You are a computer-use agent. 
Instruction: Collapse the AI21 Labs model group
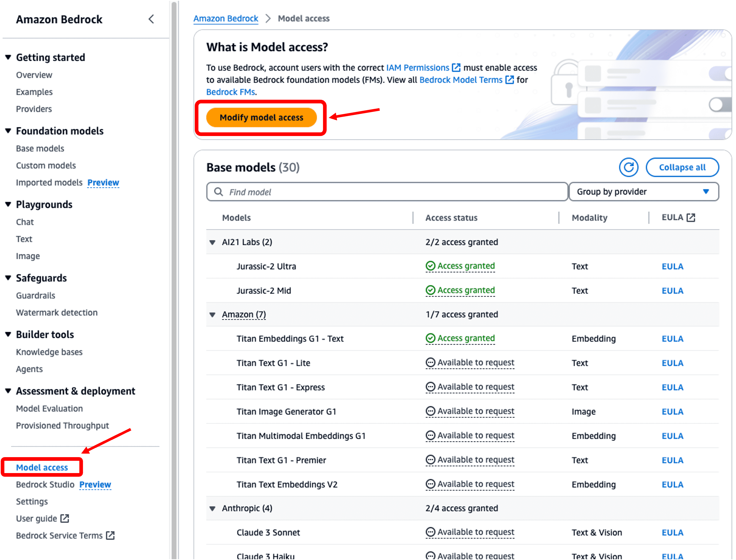212,242
